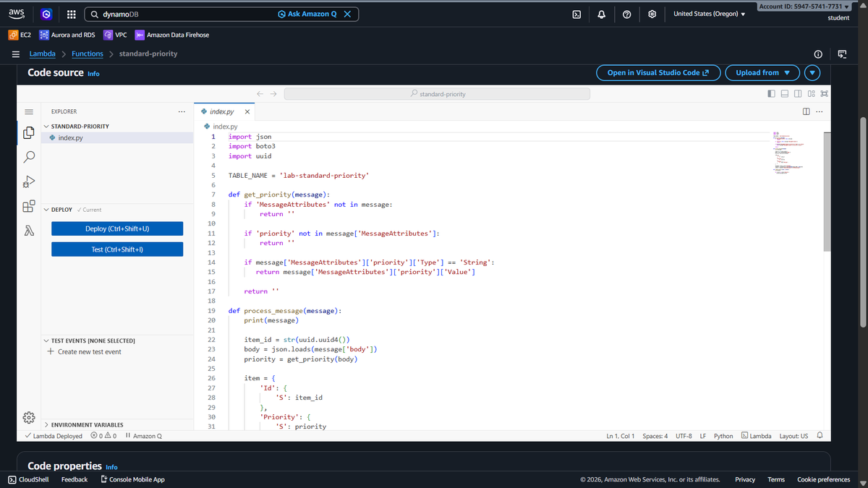This screenshot has width=868, height=488.
Task: Open the Upload from dropdown
Action: (763, 72)
